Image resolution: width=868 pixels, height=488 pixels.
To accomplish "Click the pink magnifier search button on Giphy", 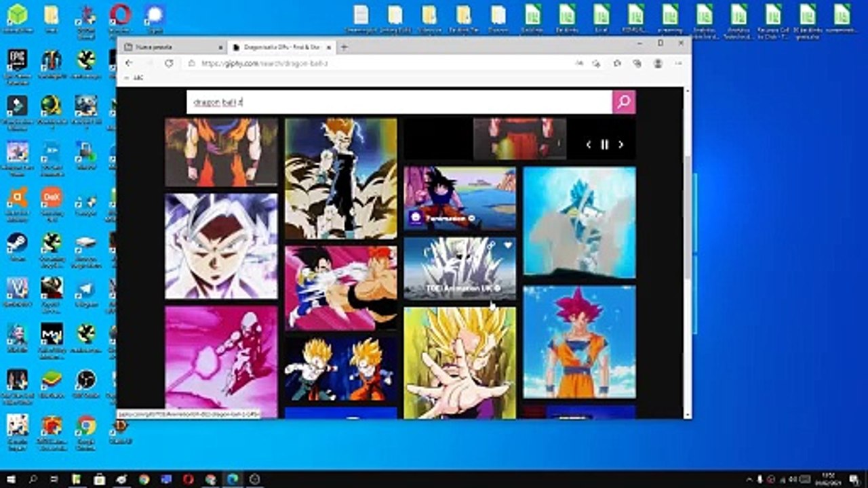I will click(624, 102).
